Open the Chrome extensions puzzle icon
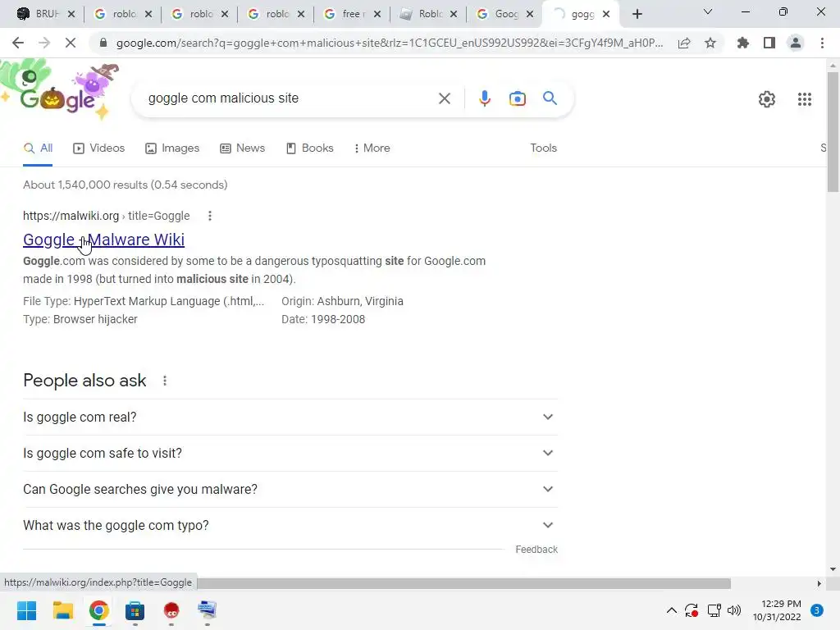This screenshot has width=840, height=630. coord(743,43)
